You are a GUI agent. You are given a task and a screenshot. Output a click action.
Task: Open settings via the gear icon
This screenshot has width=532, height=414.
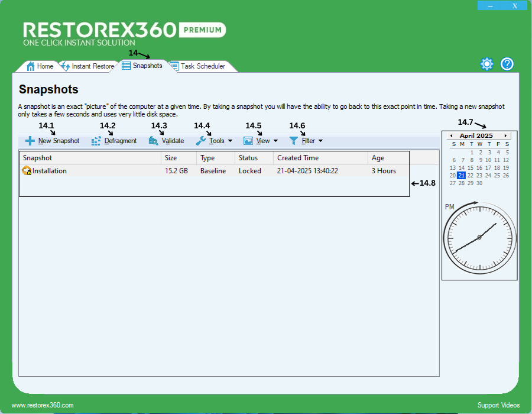click(486, 64)
